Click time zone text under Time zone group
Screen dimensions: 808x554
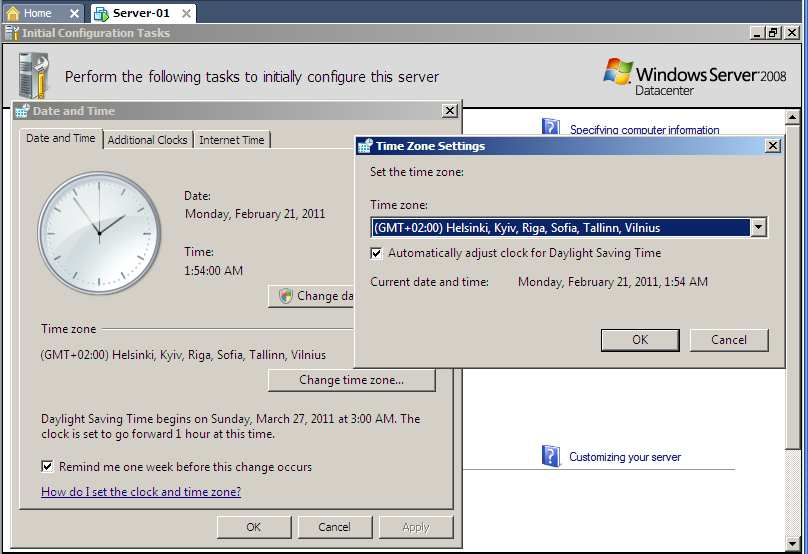point(183,355)
